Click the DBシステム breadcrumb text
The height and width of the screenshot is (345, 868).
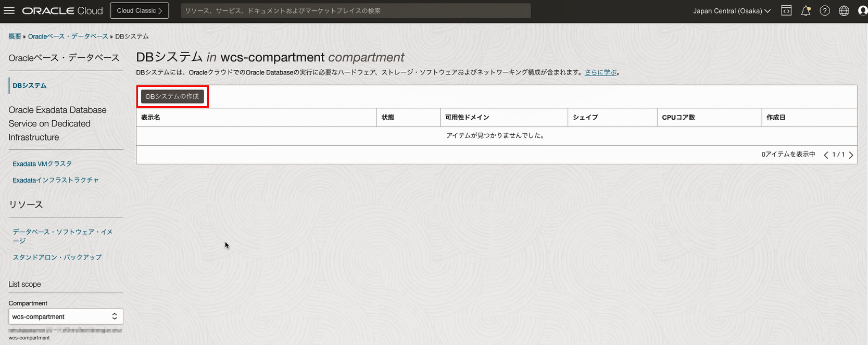[132, 36]
